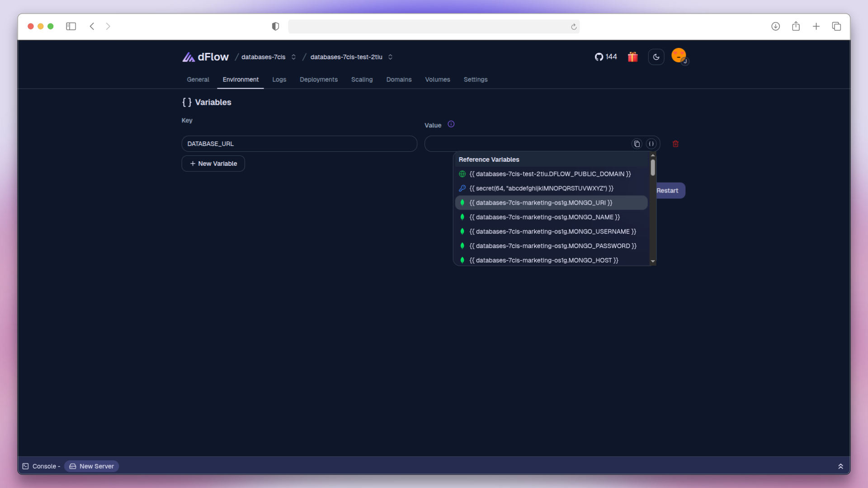
Task: Delete the DATABASE_URL variable with trash icon
Action: 675,144
